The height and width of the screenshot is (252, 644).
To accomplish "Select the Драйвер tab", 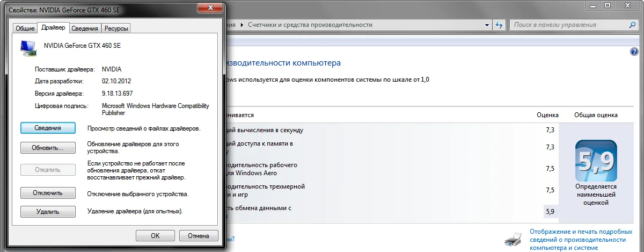I will click(53, 28).
